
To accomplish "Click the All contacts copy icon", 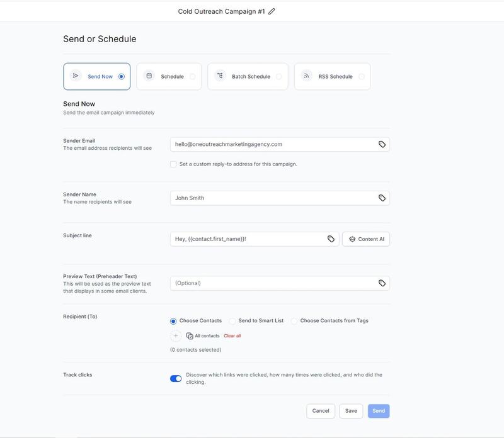I will pos(190,336).
